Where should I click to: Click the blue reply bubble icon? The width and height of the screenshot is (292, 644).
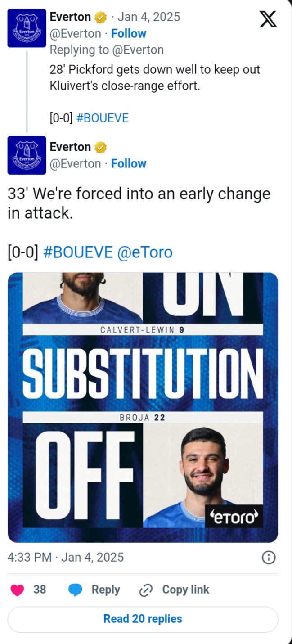tap(75, 590)
